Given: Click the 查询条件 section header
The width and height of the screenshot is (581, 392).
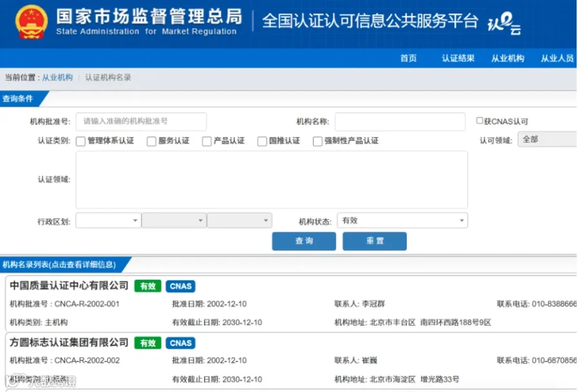Looking at the screenshot, I should tap(18, 99).
